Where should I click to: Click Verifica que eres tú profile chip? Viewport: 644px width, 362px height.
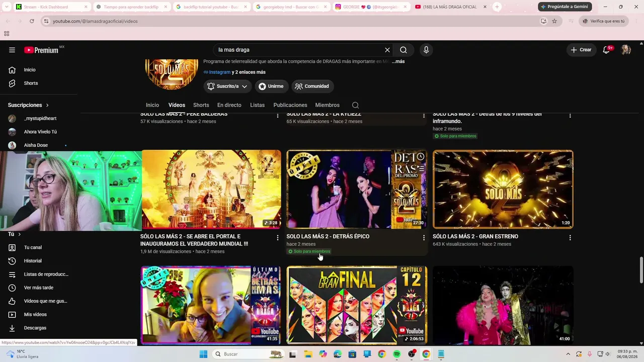click(x=604, y=21)
